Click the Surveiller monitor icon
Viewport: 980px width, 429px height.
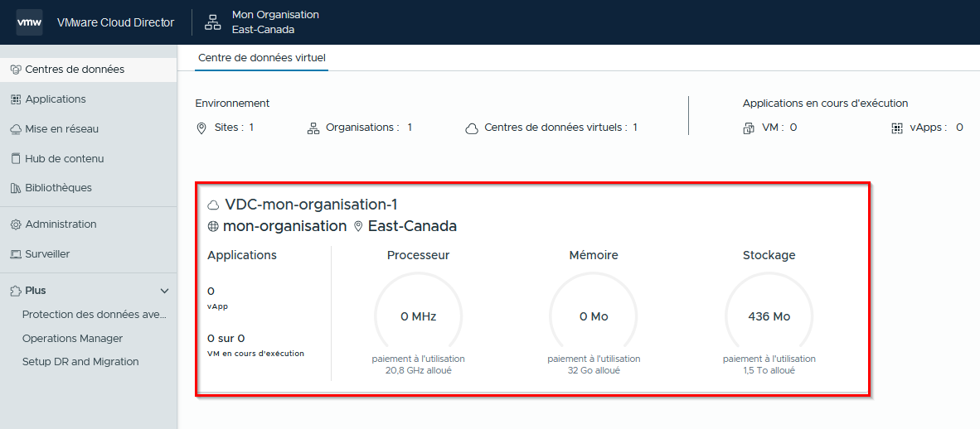click(x=17, y=254)
